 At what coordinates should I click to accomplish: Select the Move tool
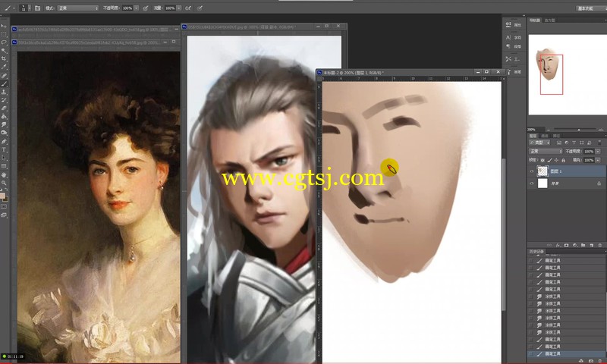pos(4,27)
